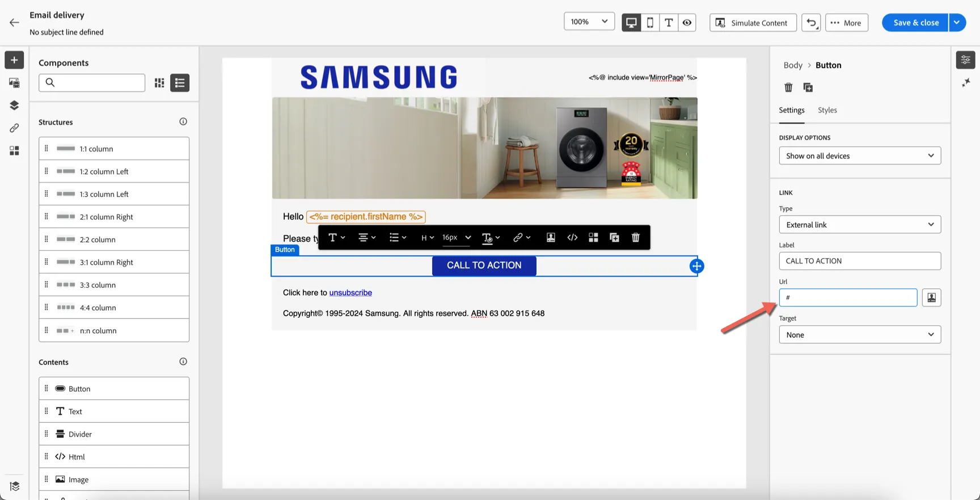The image size is (980, 500).
Task: Select the 1:2 column Left structure
Action: [x=114, y=171]
